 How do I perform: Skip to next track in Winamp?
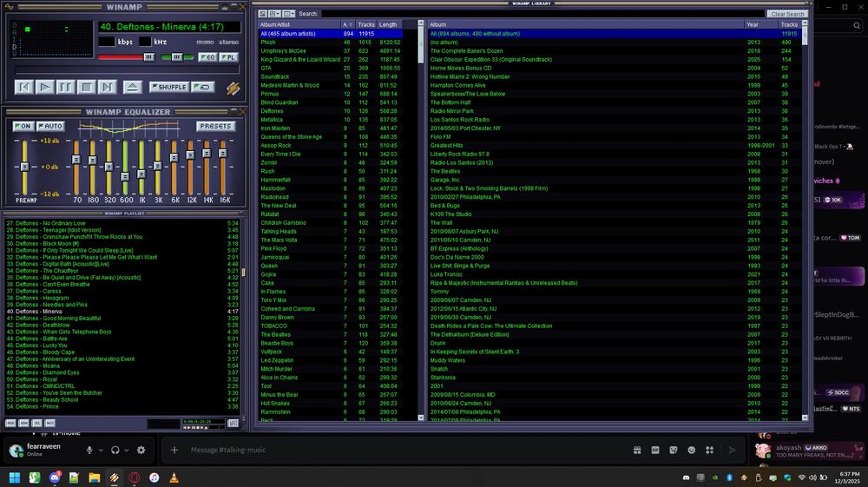[x=107, y=87]
